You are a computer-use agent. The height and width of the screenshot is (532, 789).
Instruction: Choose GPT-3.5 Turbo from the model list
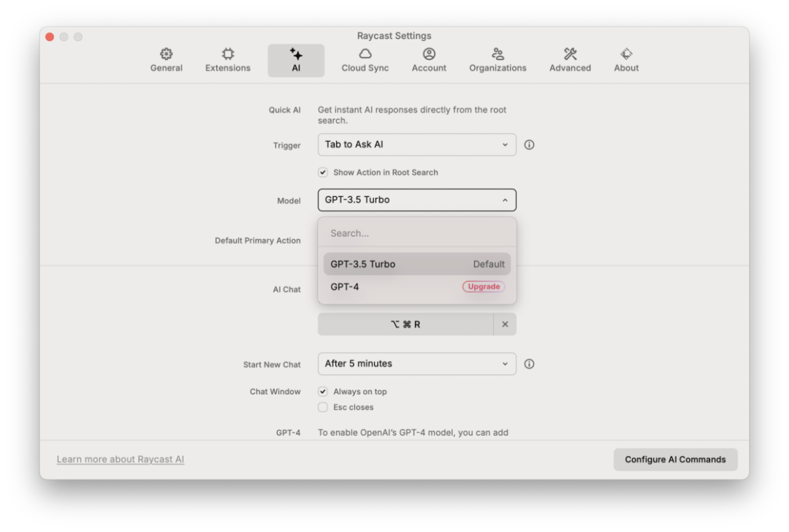point(416,264)
